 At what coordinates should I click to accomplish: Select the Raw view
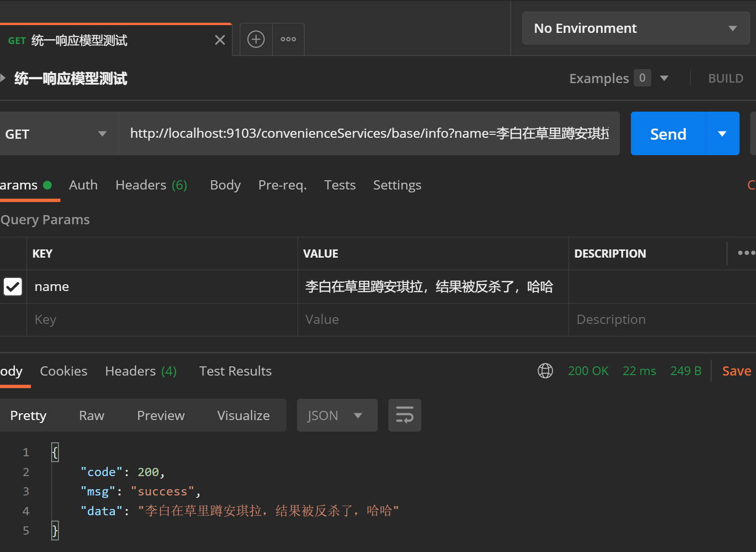coord(91,416)
